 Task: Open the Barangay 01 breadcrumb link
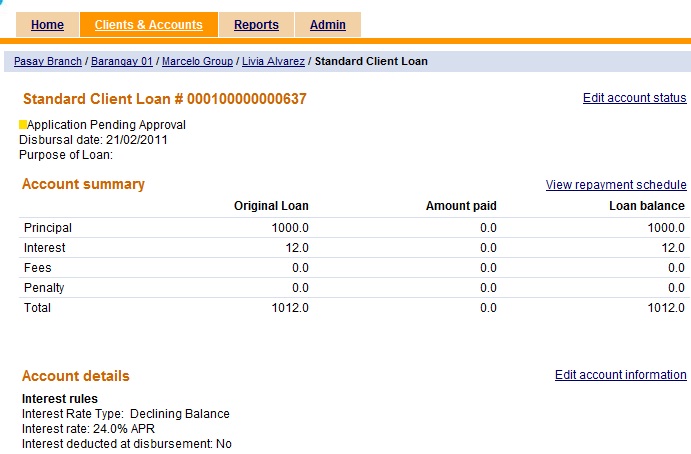pos(122,62)
